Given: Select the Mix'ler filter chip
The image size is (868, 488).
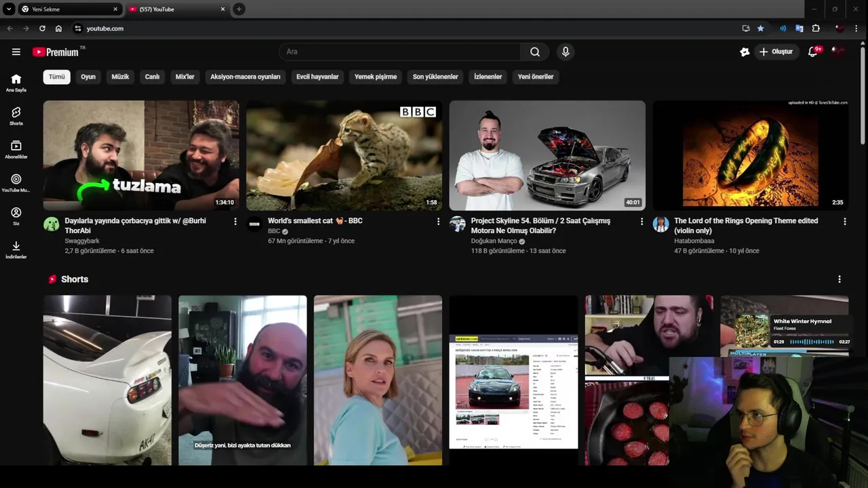Looking at the screenshot, I should coord(185,77).
